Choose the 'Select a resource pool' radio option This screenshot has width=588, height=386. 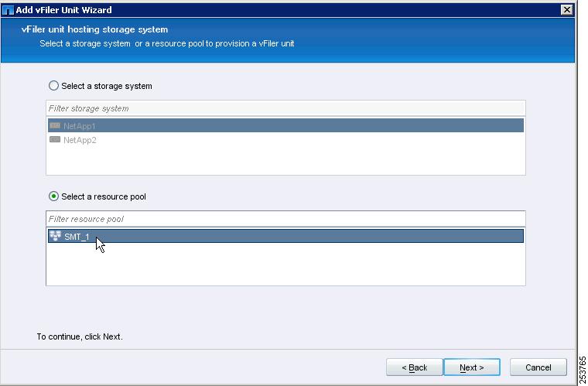coord(53,196)
